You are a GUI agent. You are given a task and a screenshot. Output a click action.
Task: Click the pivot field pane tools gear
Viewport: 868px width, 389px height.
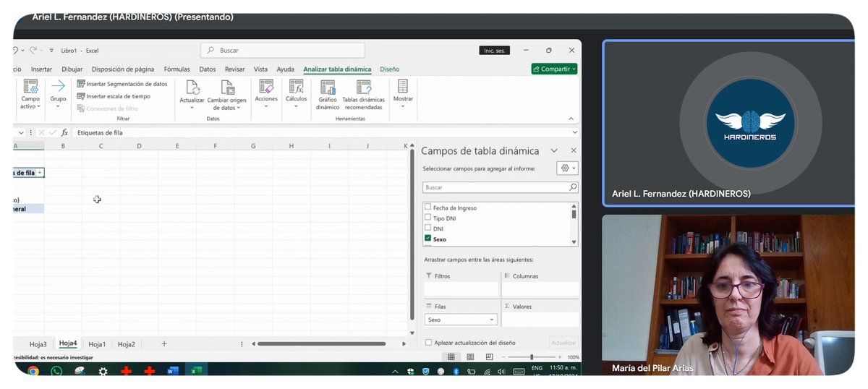tap(567, 168)
